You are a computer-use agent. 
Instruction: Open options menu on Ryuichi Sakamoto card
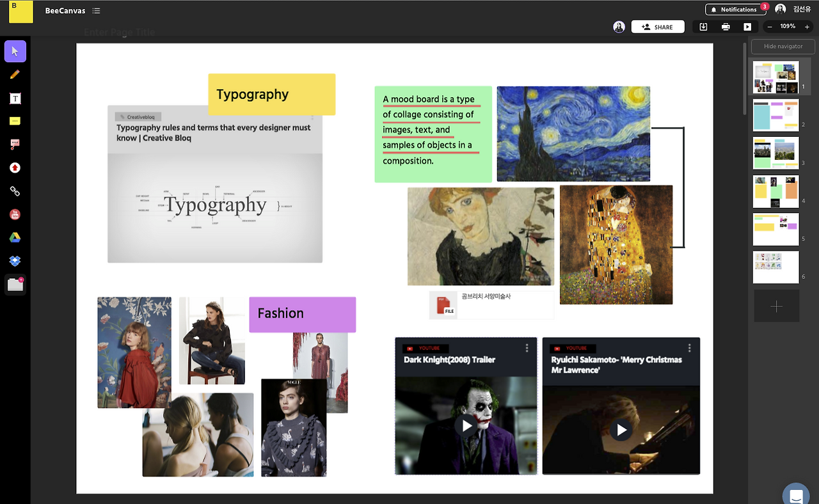coord(690,348)
